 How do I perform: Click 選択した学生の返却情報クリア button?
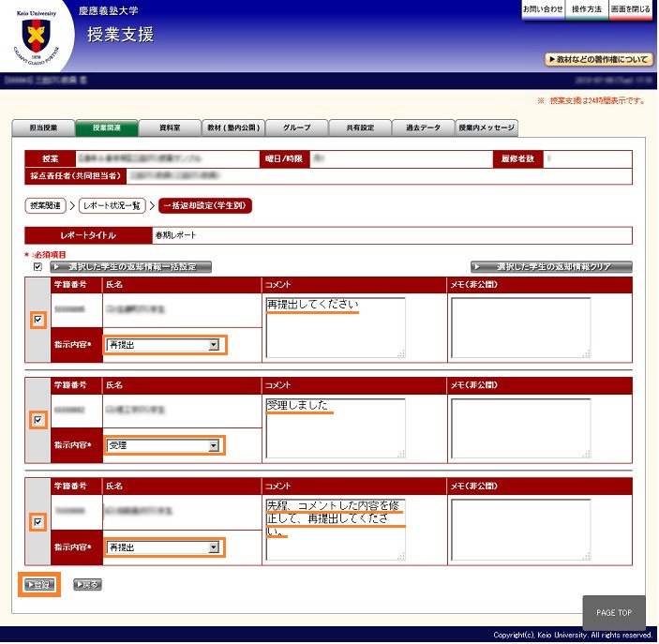click(551, 267)
